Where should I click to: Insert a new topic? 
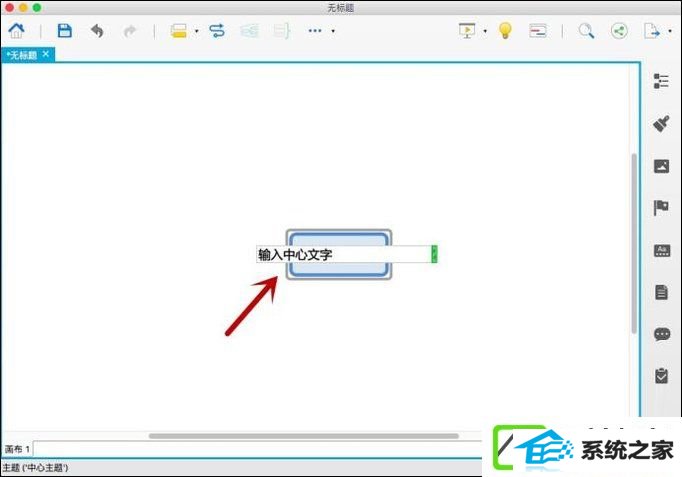pos(179,31)
